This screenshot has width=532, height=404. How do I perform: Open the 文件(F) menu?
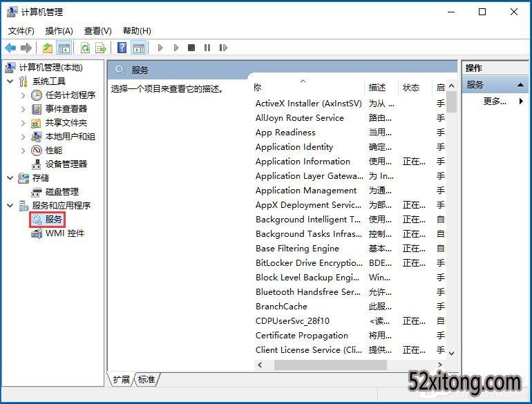(x=21, y=31)
